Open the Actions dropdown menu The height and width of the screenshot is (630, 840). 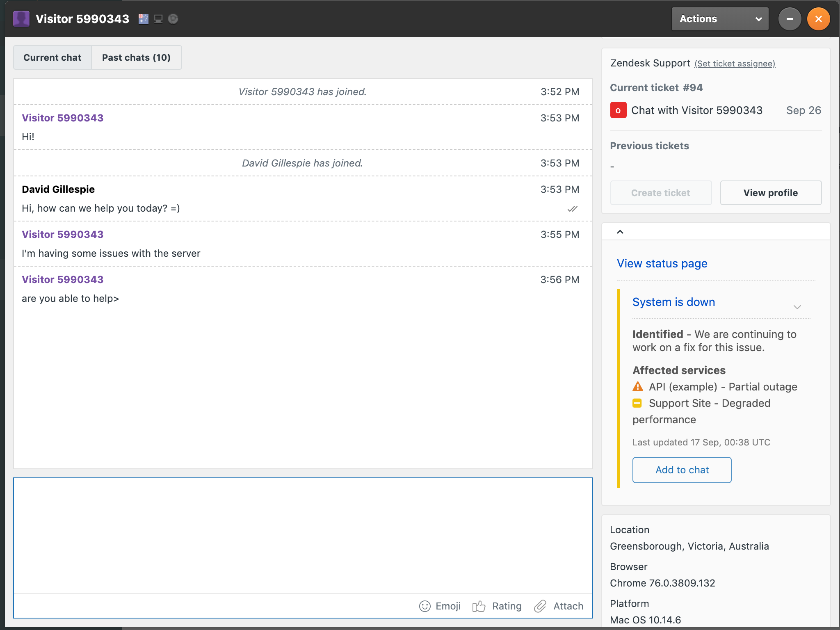tap(720, 19)
